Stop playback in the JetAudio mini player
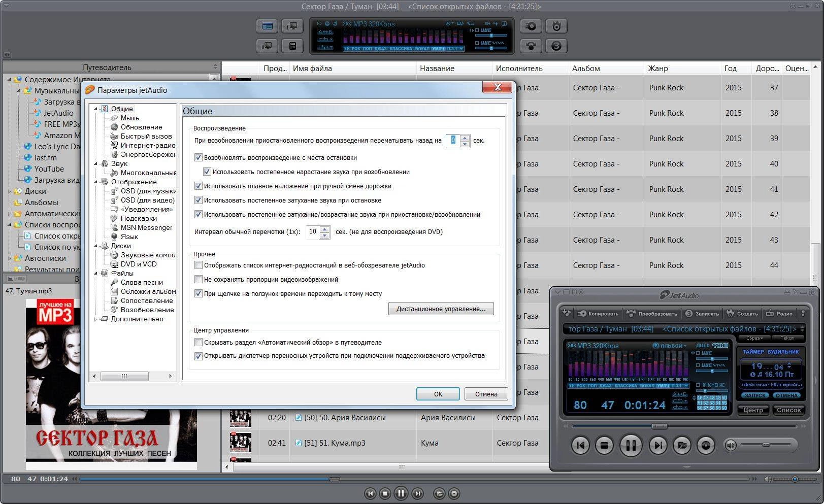 (604, 446)
